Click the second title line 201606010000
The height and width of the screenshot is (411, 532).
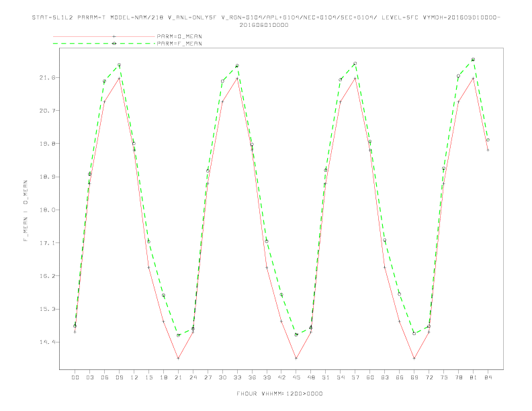264,25
